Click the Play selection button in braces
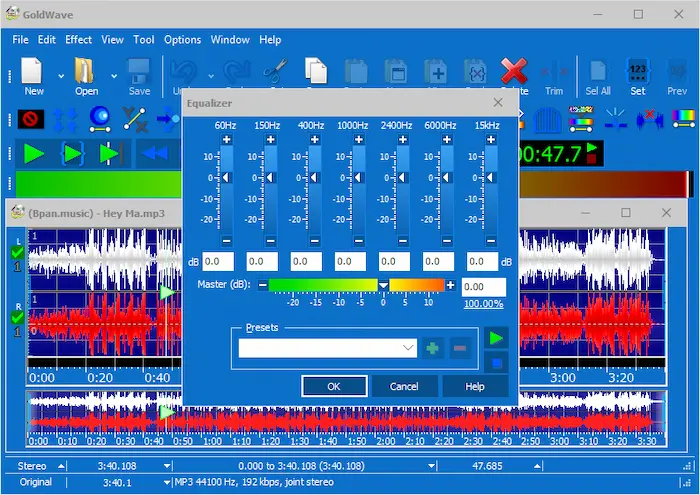This screenshot has width=700, height=495. click(72, 154)
